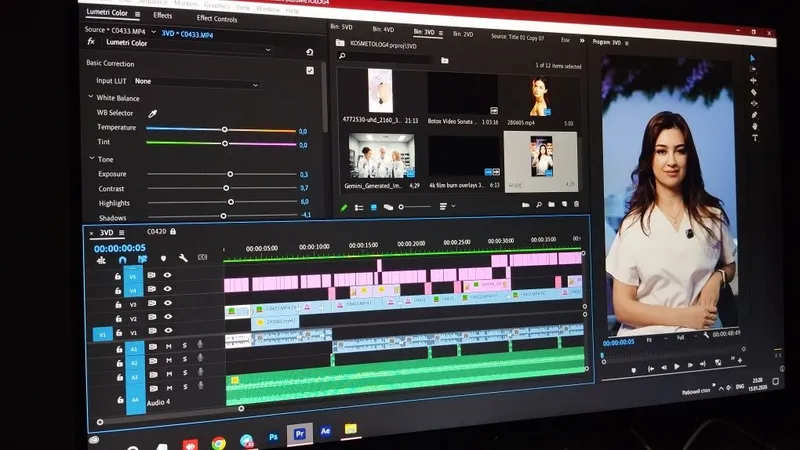The image size is (800, 450).
Task: Open Find in bin magnifier icon
Action: [539, 205]
